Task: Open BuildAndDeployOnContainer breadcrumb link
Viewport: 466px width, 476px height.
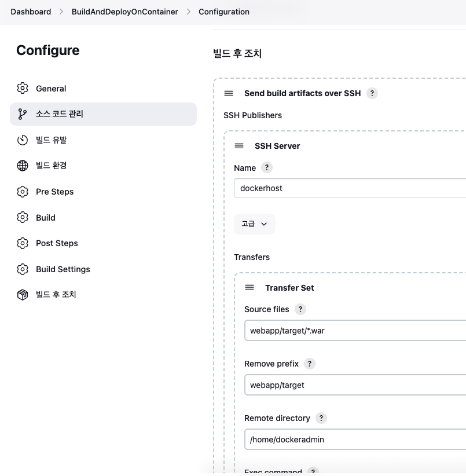Action: (x=124, y=12)
